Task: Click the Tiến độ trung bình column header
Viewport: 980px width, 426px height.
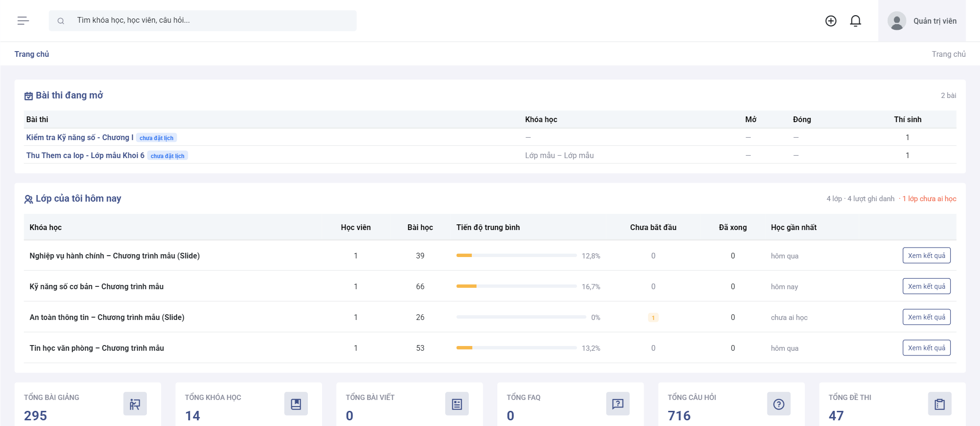Action: [x=488, y=227]
